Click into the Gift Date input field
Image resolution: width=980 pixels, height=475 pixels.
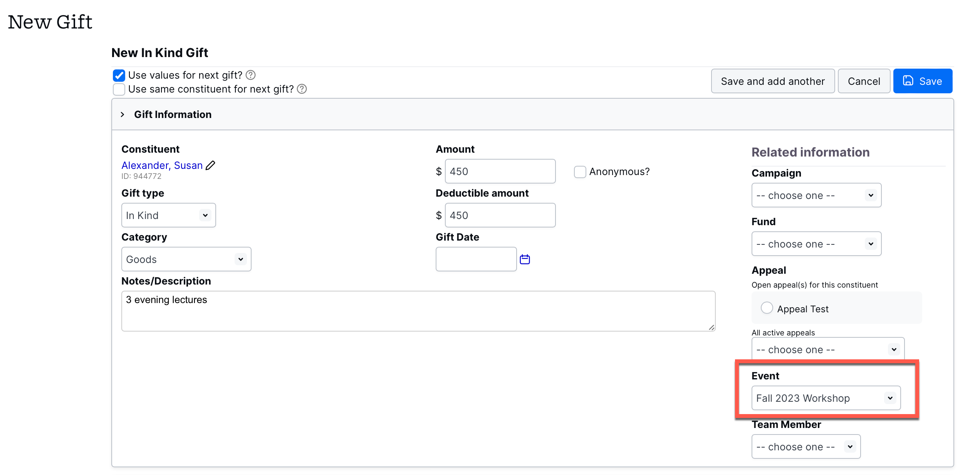point(476,259)
